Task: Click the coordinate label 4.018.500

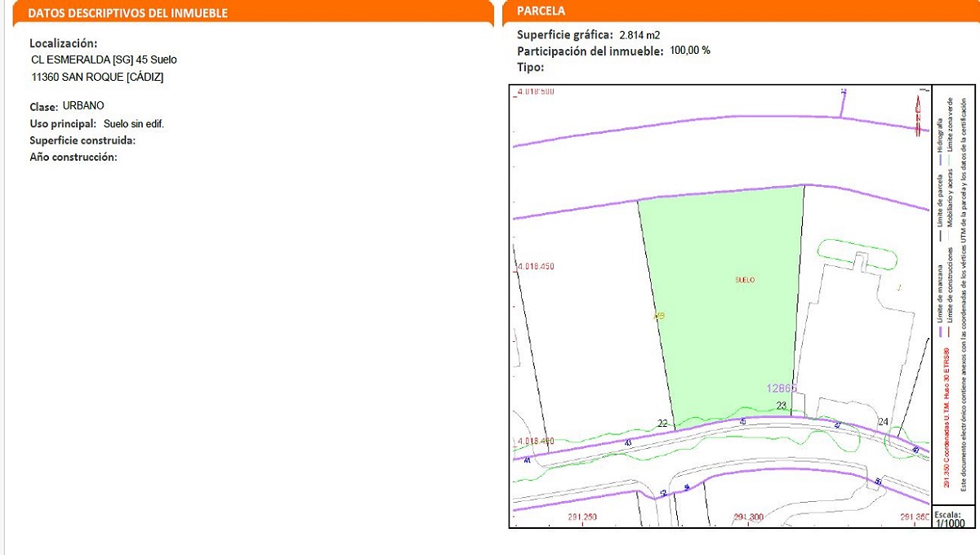Action: (536, 92)
